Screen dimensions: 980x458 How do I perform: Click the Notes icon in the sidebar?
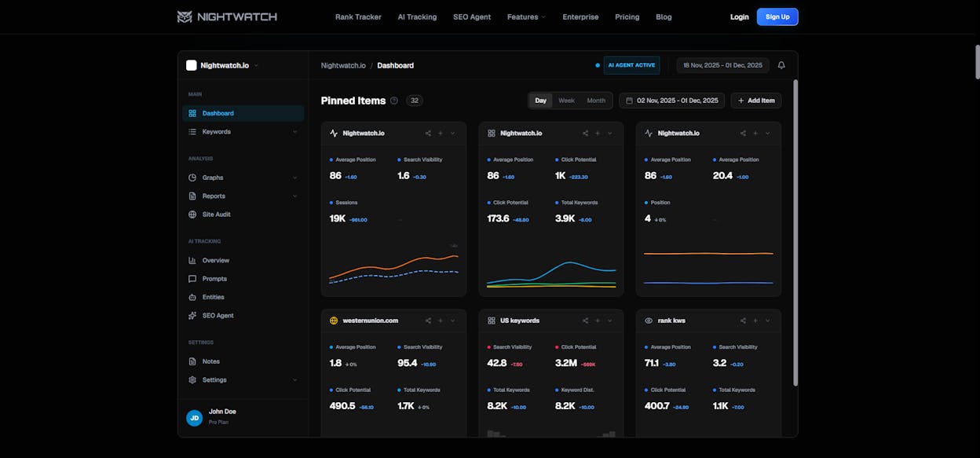tap(192, 361)
